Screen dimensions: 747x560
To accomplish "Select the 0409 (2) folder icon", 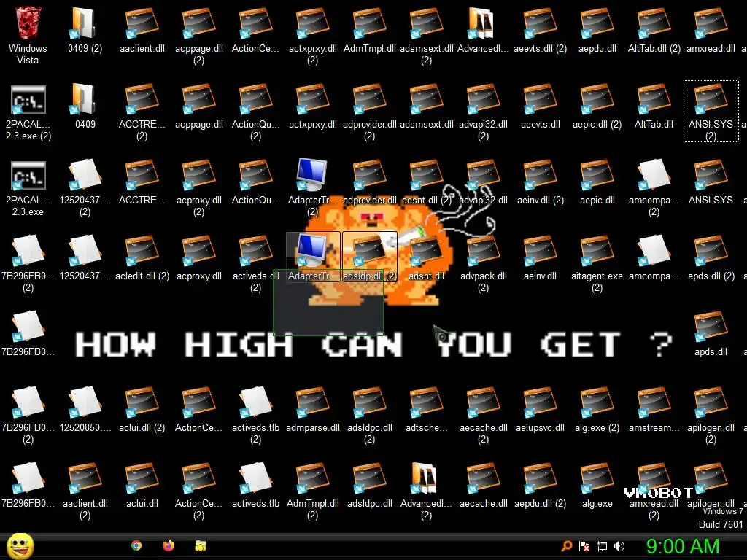I will [x=84, y=24].
